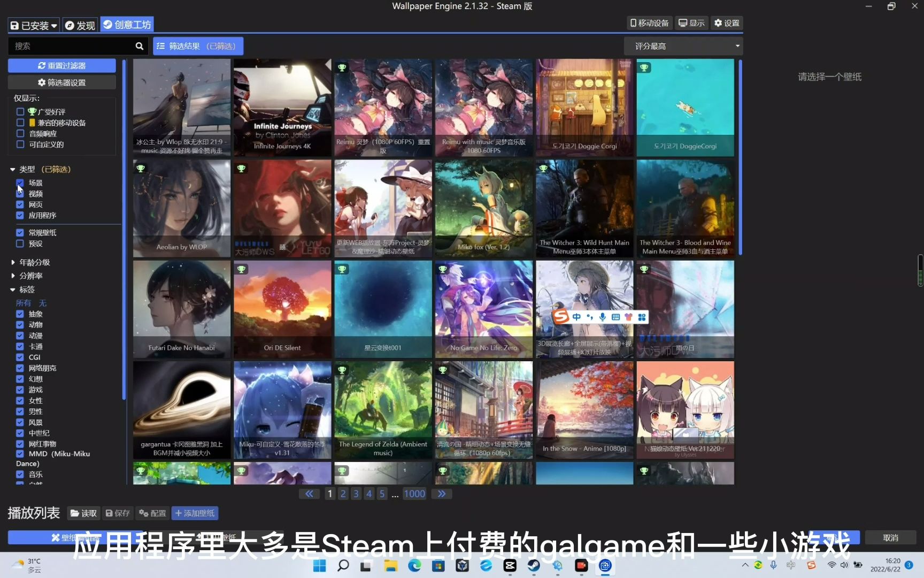Toggle the CGI tag checkbox

(x=20, y=357)
